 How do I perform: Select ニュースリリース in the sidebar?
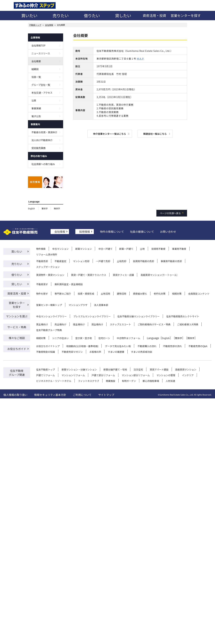pos(46,53)
